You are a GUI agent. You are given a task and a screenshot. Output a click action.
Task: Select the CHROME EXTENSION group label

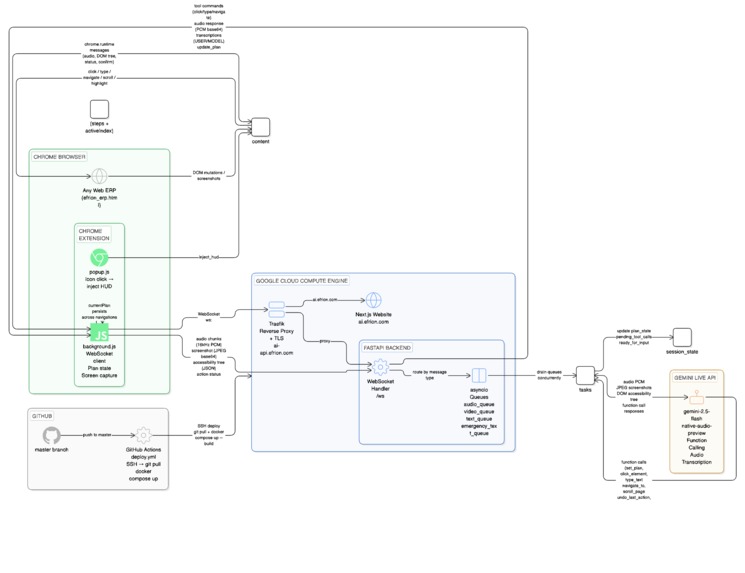[94, 235]
